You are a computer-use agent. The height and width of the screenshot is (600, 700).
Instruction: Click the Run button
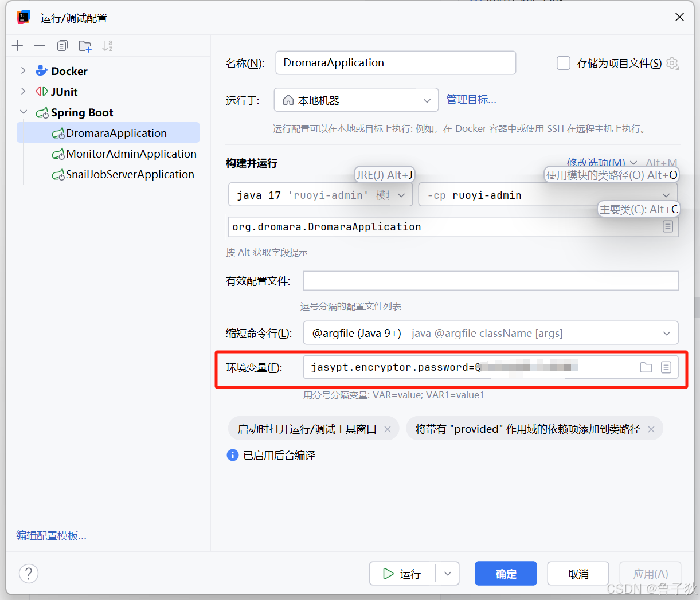403,574
